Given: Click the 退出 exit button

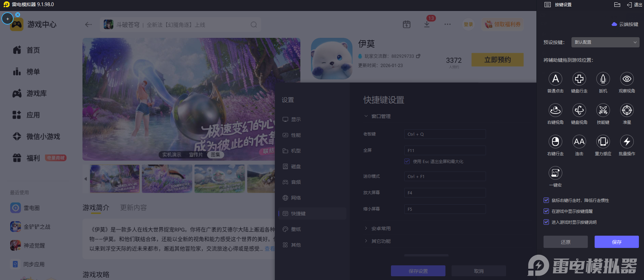Looking at the screenshot, I should coord(634,5).
